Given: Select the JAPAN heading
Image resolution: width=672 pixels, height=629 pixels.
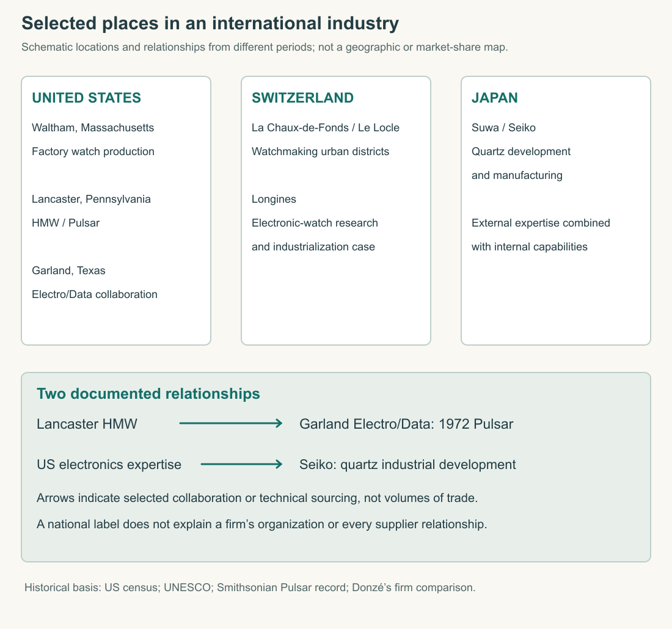Looking at the screenshot, I should coord(495,98).
